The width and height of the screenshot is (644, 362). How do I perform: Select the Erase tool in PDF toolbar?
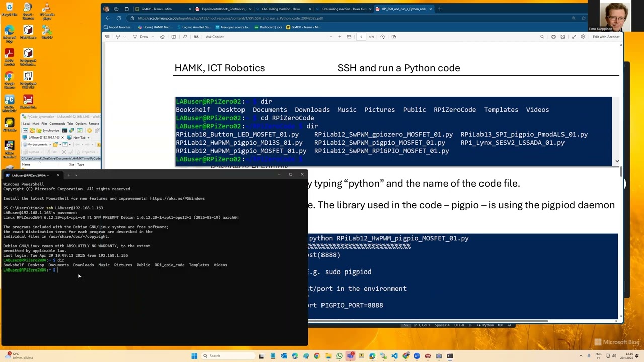click(x=162, y=37)
